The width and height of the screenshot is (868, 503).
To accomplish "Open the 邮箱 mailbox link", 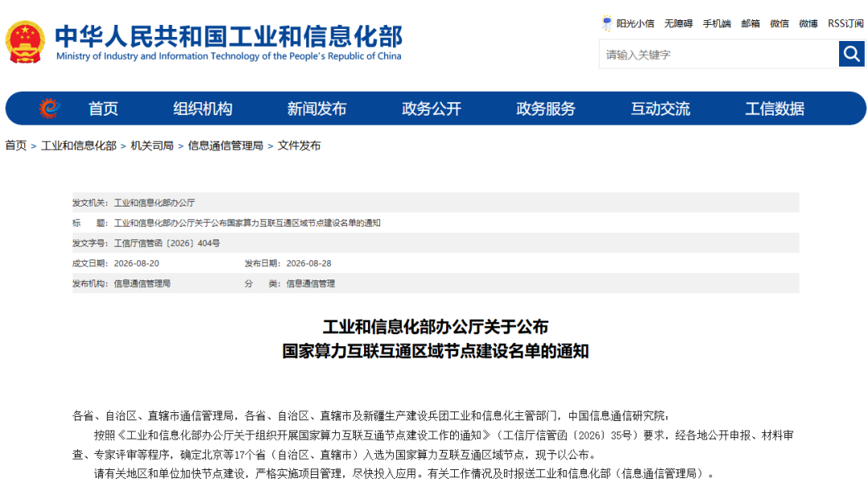I will pyautogui.click(x=751, y=23).
